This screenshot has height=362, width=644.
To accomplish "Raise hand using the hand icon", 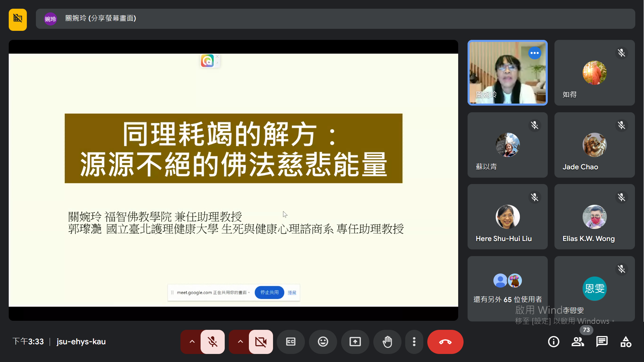I will 387,342.
